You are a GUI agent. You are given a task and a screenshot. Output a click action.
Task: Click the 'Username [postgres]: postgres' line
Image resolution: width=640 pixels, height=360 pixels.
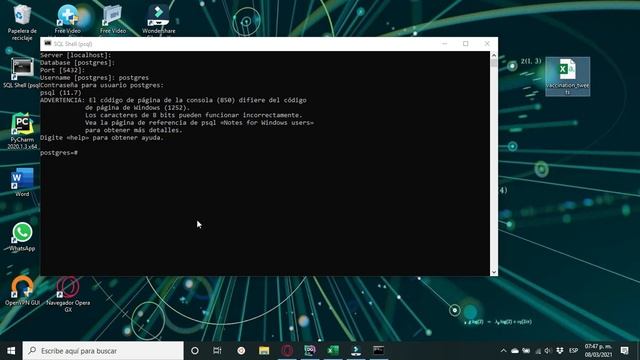click(x=95, y=78)
